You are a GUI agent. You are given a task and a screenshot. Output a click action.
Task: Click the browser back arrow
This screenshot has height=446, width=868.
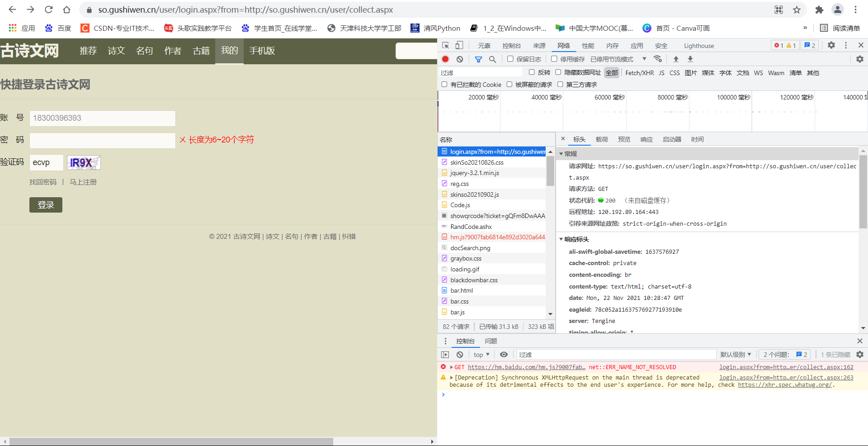12,9
